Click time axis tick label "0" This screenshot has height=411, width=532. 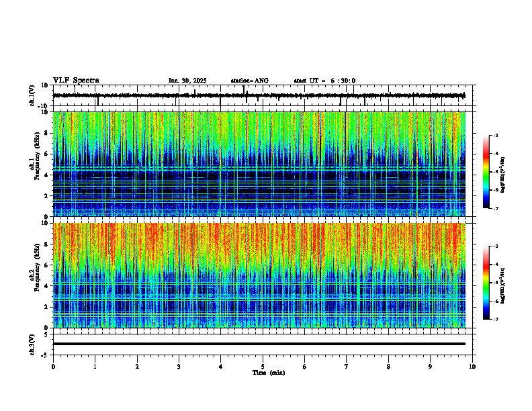[x=53, y=367]
